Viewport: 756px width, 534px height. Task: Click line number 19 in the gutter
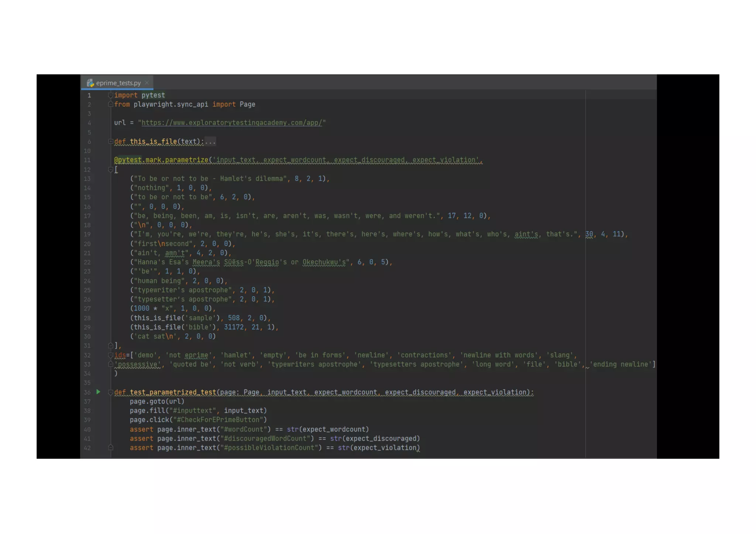tap(87, 234)
